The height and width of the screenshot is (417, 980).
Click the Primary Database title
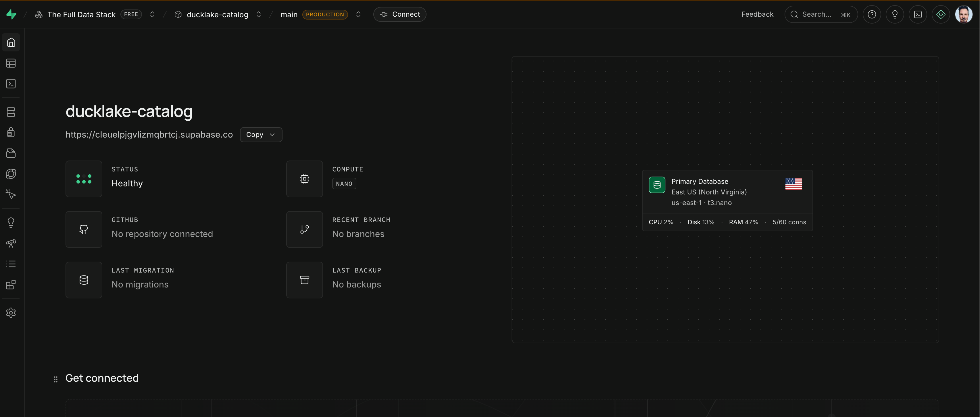[700, 181]
